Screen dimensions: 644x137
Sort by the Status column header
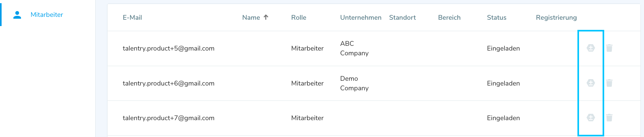(496, 17)
